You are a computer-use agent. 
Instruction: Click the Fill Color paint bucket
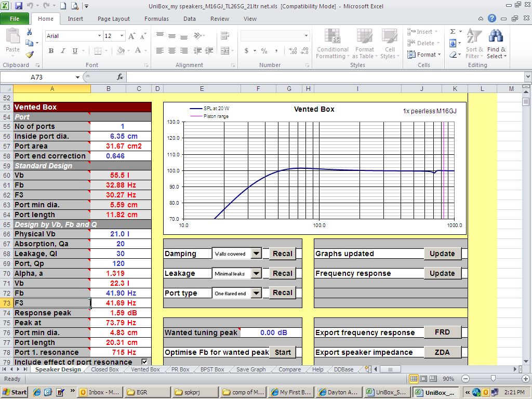pos(121,51)
